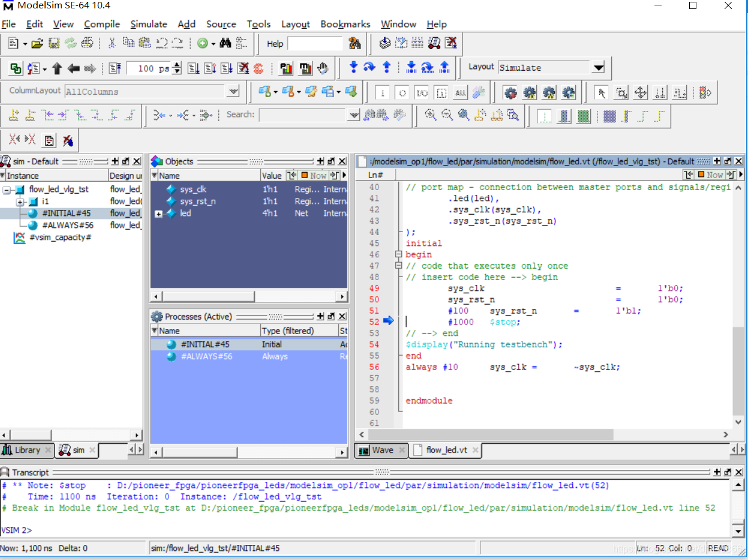Open the Search field dropdown arrow
This screenshot has height=560, width=748.
point(353,115)
